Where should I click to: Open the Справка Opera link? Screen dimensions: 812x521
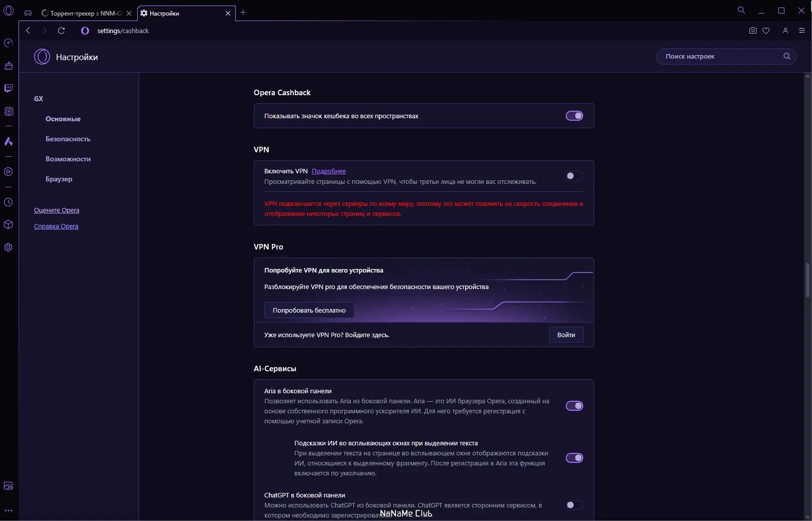56,226
